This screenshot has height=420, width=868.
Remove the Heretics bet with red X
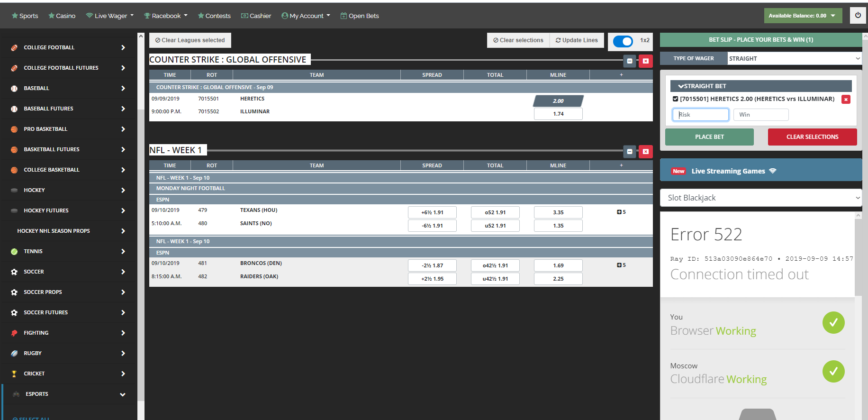[x=846, y=99]
